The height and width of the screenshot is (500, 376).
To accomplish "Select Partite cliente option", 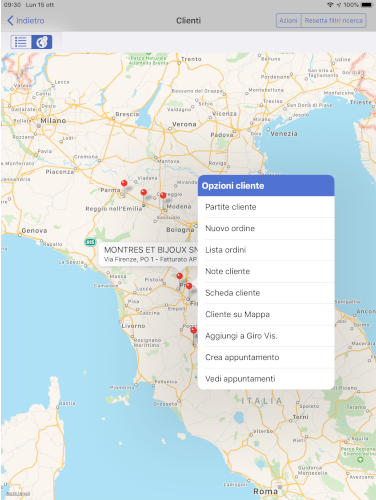I will [266, 207].
